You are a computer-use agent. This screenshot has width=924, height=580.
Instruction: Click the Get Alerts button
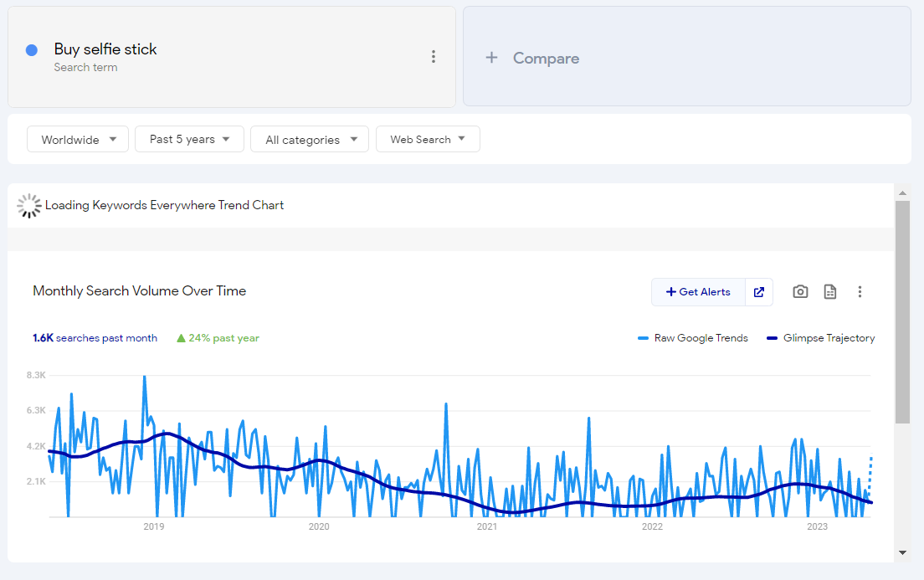[x=698, y=292]
